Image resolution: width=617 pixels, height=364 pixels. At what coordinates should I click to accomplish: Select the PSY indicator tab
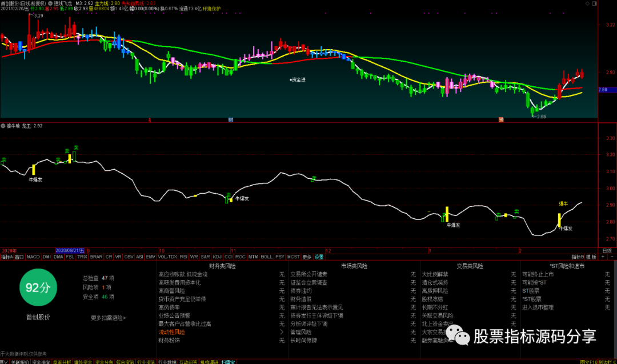point(280,257)
